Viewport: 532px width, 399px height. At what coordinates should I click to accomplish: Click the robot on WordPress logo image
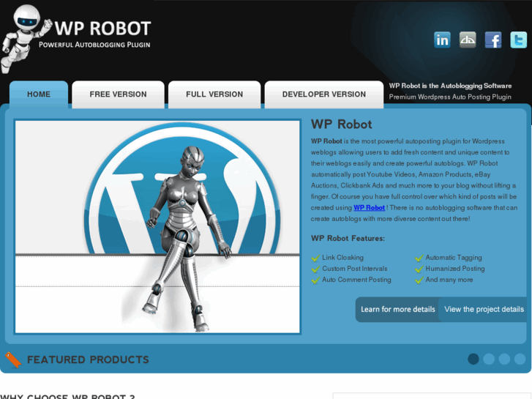pyautogui.click(x=157, y=226)
